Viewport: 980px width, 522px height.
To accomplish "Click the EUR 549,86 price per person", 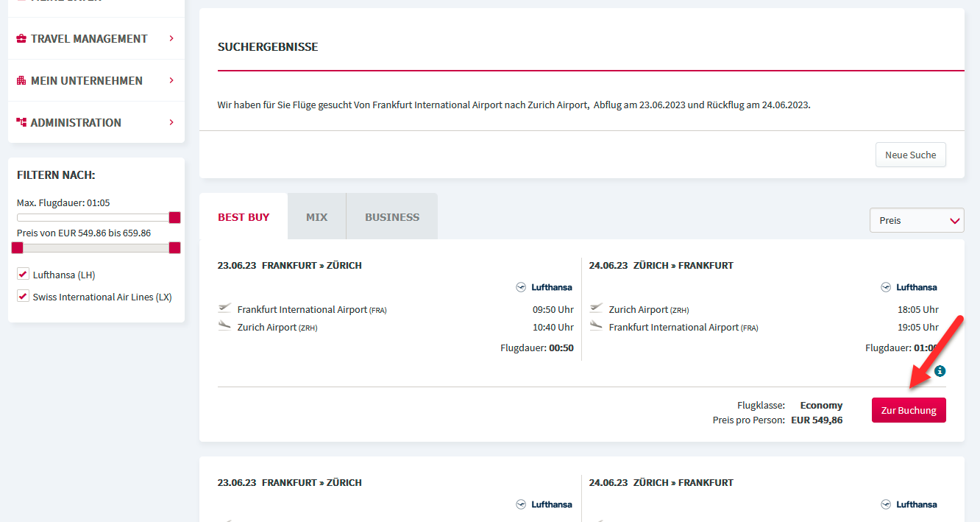I will point(817,420).
